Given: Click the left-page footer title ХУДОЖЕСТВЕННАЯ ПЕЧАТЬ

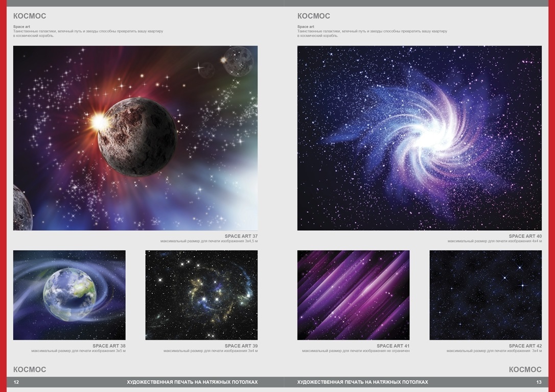Looking at the screenshot, I should pos(192,382).
